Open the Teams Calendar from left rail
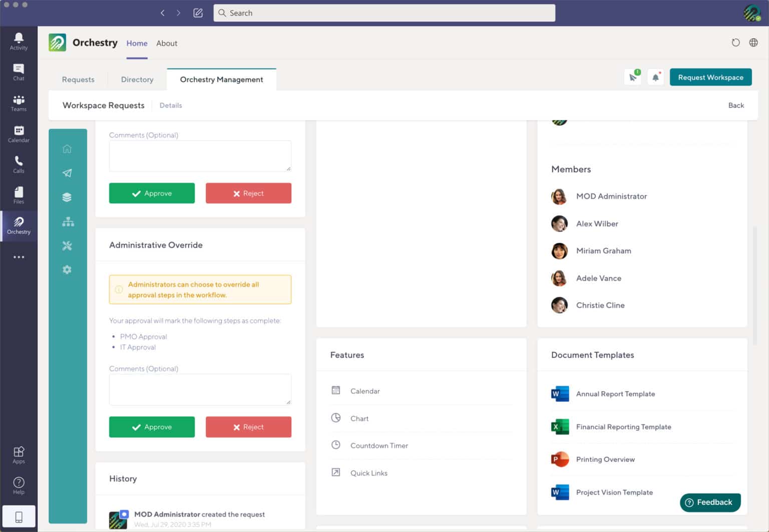 tap(19, 133)
